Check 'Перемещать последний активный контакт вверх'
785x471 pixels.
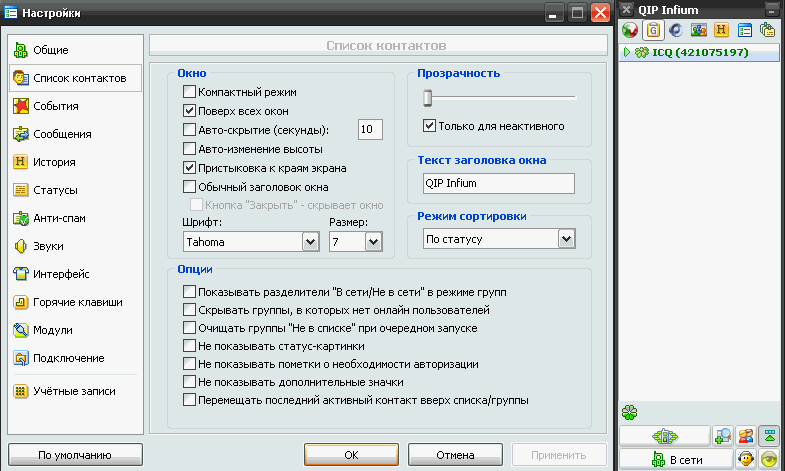click(x=189, y=400)
